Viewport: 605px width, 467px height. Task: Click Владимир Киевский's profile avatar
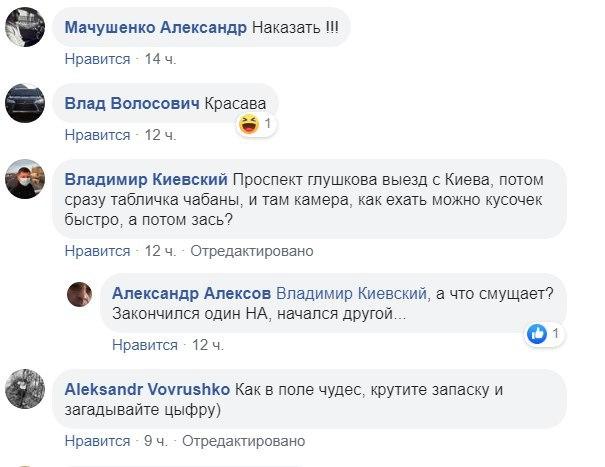[x=23, y=182]
